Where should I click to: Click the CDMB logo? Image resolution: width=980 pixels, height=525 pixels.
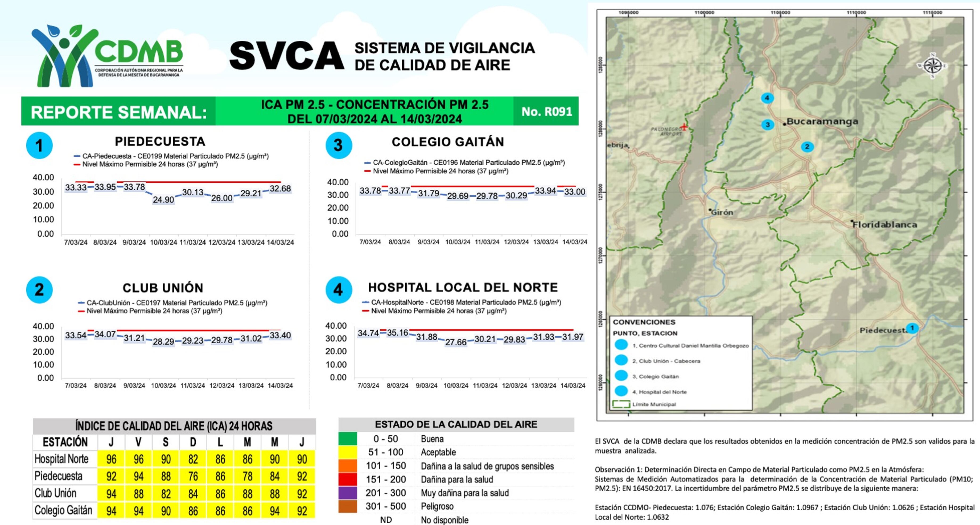pos(107,56)
